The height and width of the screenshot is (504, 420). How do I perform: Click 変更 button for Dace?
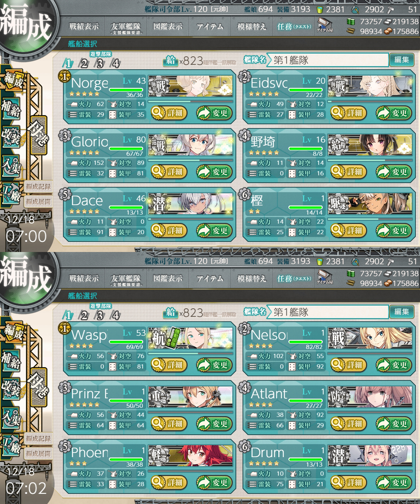click(x=215, y=230)
